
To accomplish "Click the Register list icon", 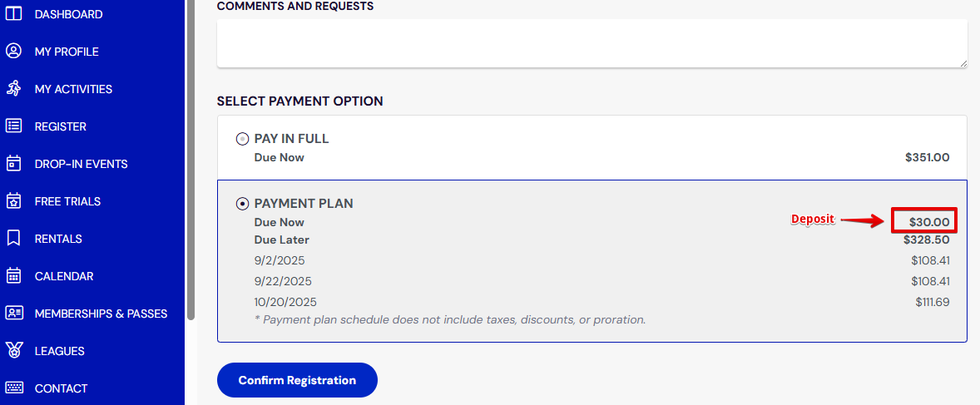I will click(x=14, y=126).
